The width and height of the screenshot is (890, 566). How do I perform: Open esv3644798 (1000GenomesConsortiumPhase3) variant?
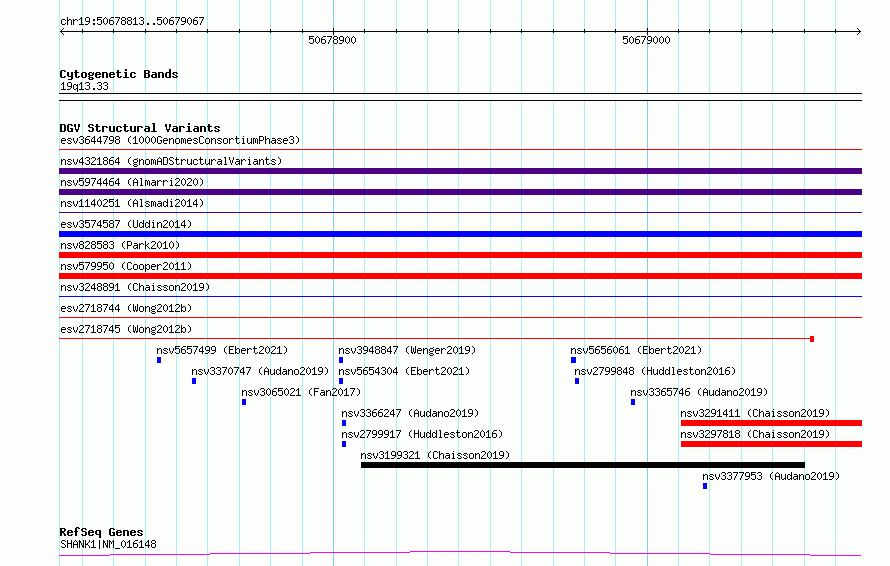point(180,140)
